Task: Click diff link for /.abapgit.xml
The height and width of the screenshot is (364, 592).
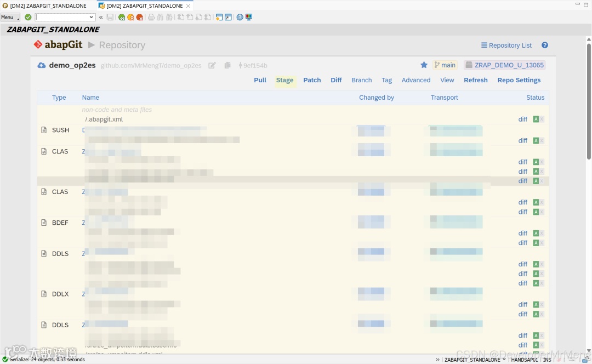Action: [522, 120]
